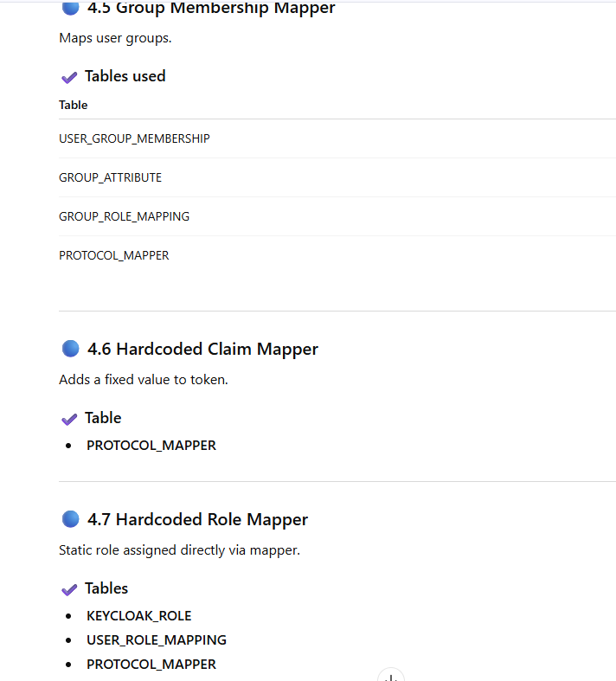The image size is (616, 681).
Task: Click the purple checkmark beside the singular Table heading
Action: [x=69, y=419]
